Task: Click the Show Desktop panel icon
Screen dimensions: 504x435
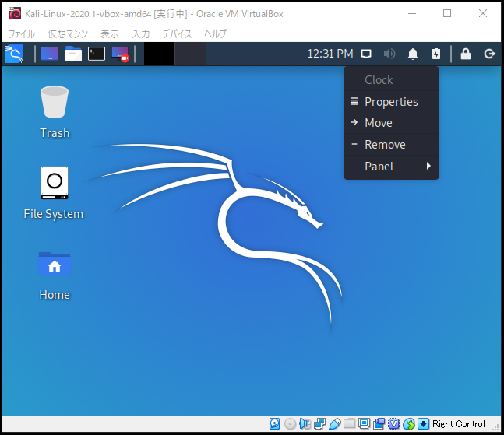Action: 50,54
